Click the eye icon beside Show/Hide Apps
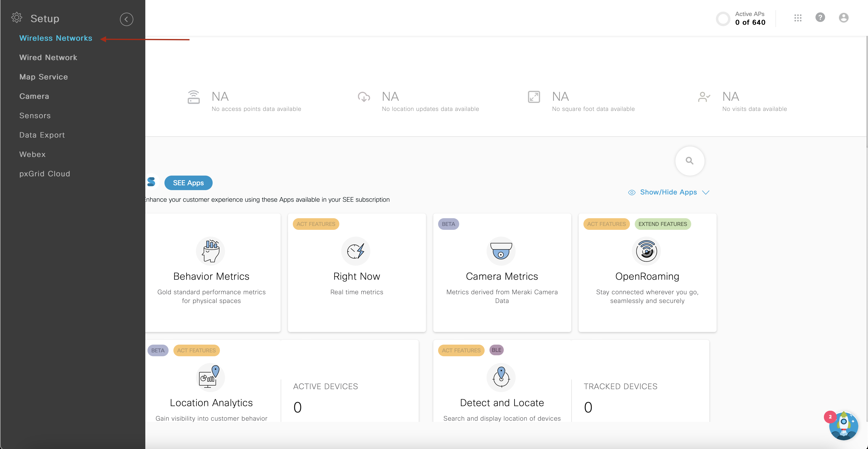This screenshot has height=449, width=868. click(x=631, y=192)
